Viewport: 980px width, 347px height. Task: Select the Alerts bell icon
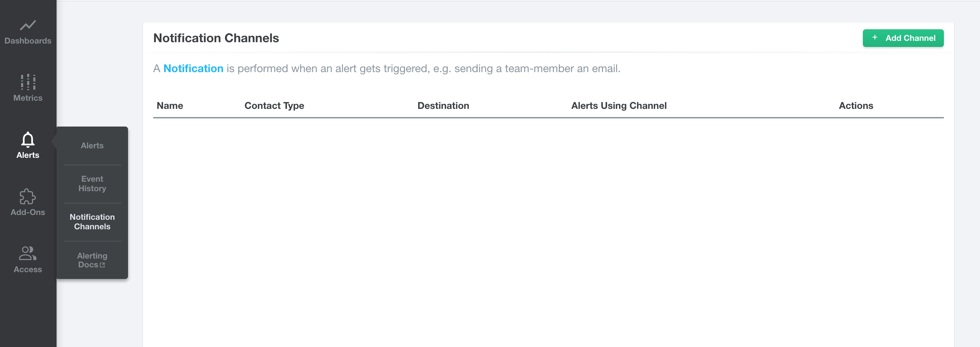(x=28, y=139)
